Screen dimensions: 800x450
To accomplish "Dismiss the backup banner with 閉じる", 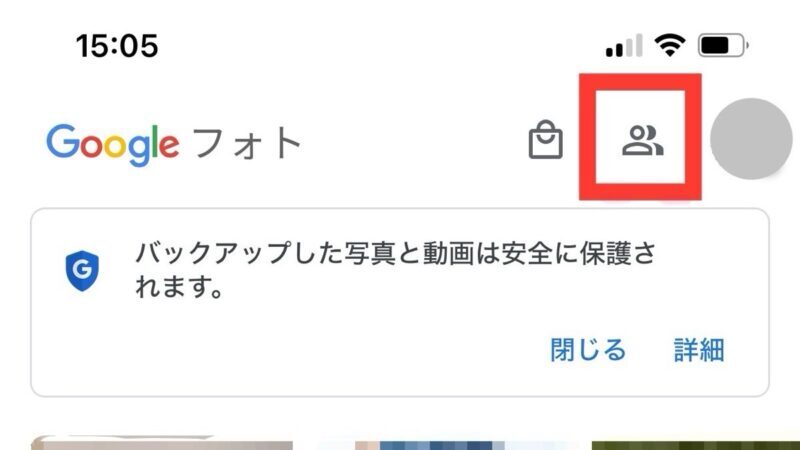I will pyautogui.click(x=588, y=350).
